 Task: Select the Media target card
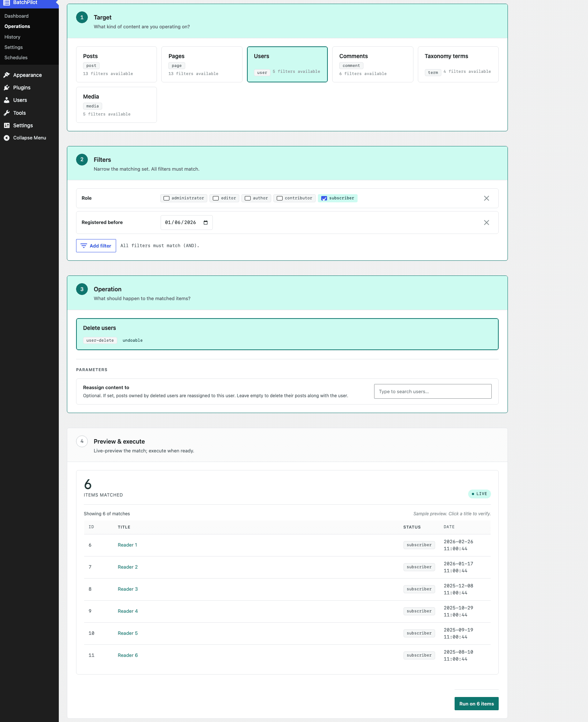click(x=116, y=105)
